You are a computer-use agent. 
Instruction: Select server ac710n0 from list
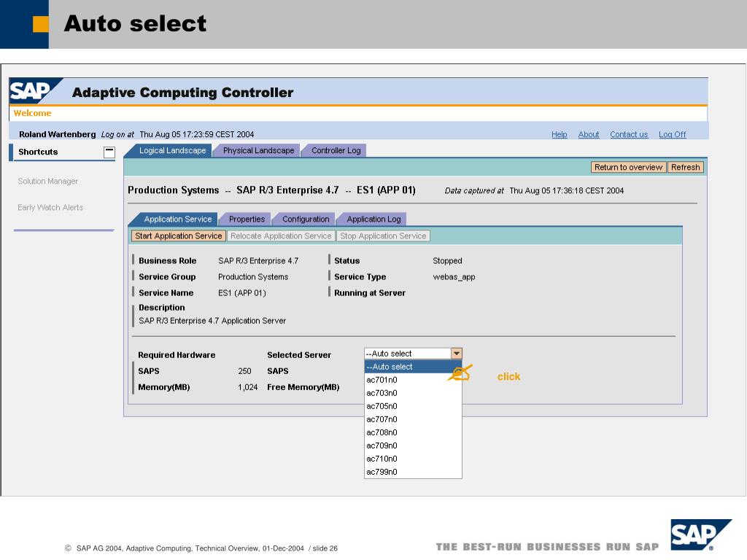click(413, 459)
